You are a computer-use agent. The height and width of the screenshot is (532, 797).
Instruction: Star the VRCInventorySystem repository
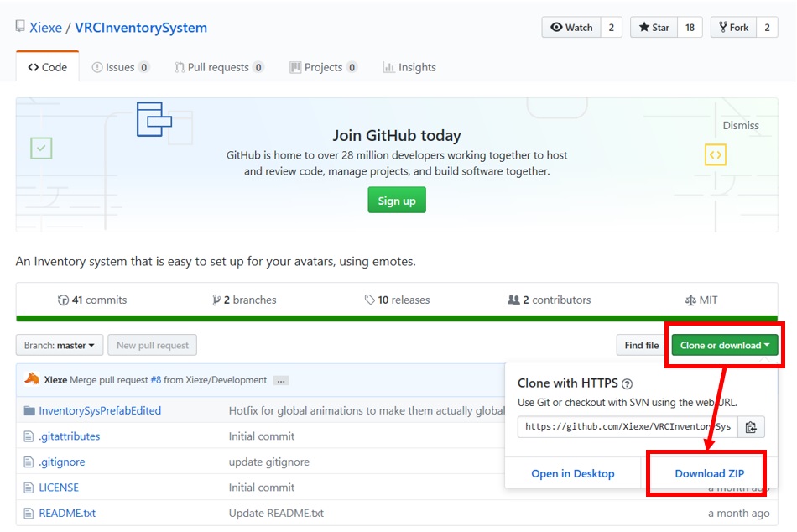click(654, 28)
